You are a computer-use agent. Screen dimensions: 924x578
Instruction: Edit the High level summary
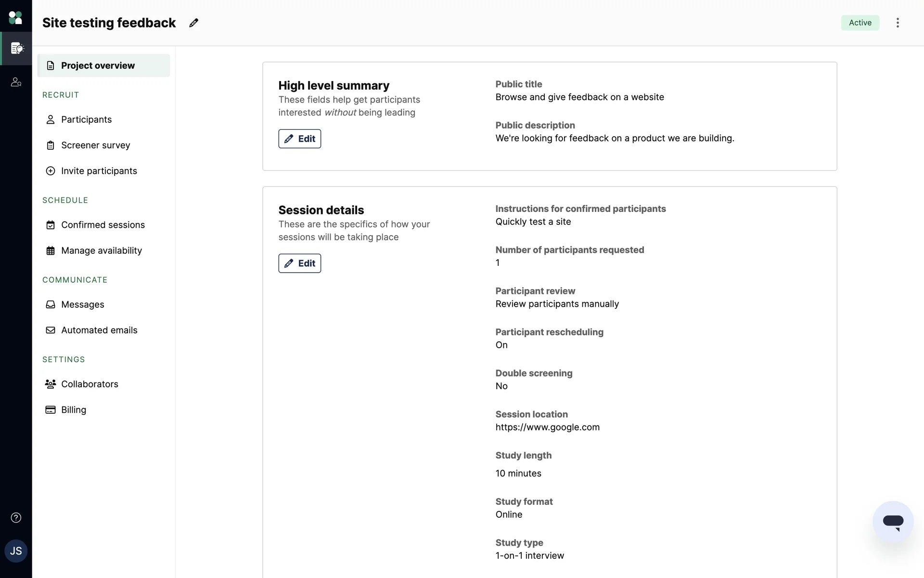[x=299, y=139]
